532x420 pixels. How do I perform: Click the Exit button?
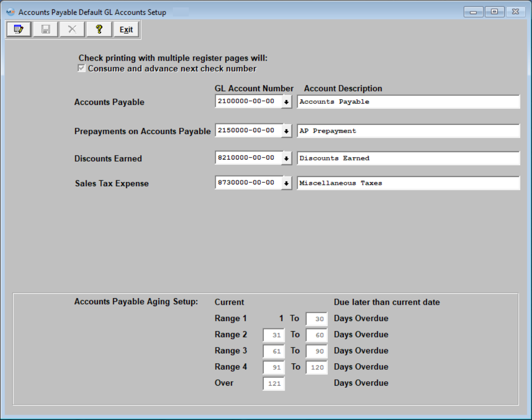pos(126,29)
